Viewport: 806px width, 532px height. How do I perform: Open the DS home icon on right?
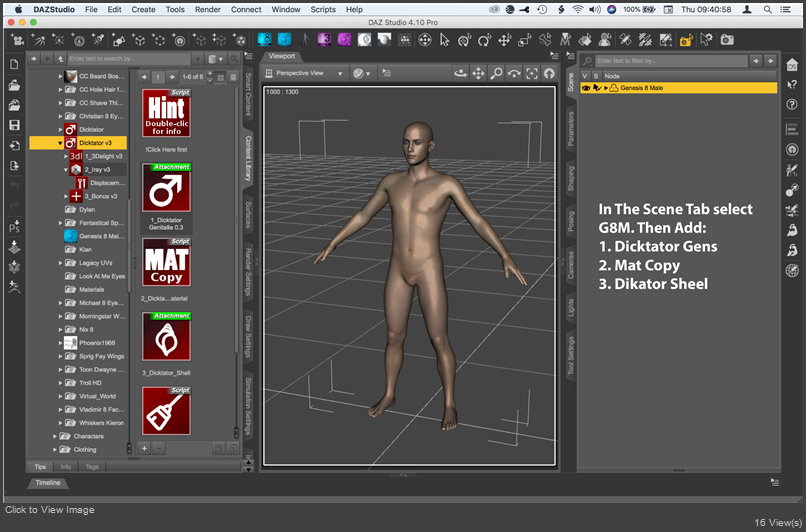tap(792, 65)
